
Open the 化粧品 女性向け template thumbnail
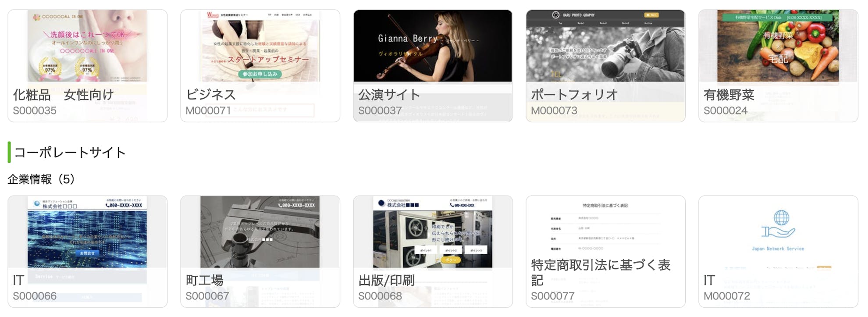tap(87, 46)
